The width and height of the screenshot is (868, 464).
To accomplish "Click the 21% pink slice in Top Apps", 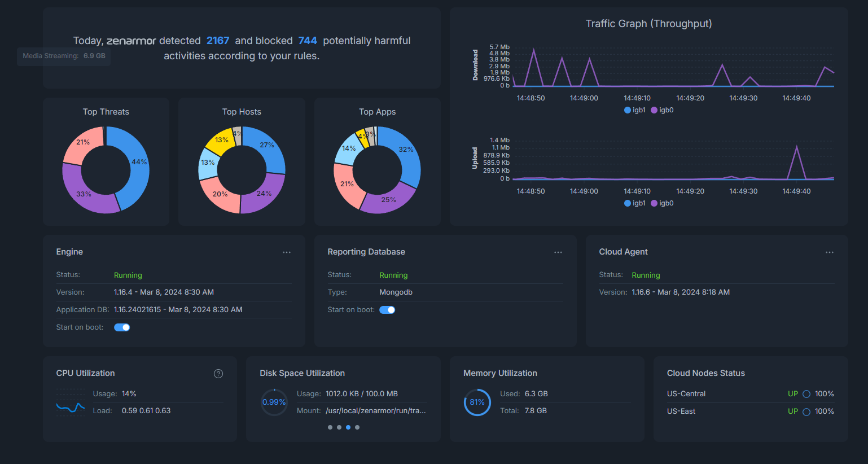I will (347, 184).
